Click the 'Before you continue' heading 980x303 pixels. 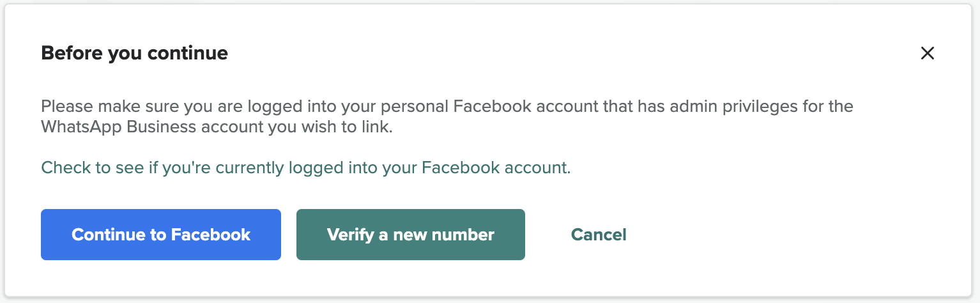click(x=134, y=53)
